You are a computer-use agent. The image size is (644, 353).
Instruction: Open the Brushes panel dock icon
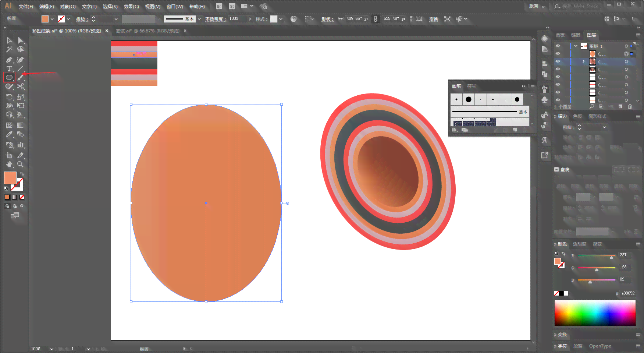pyautogui.click(x=544, y=89)
